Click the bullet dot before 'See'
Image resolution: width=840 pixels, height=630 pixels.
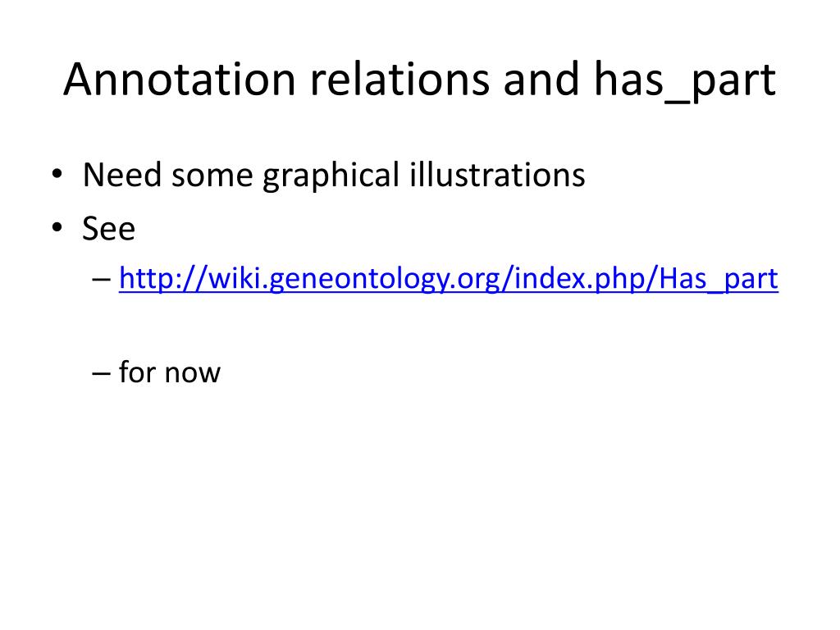(57, 227)
